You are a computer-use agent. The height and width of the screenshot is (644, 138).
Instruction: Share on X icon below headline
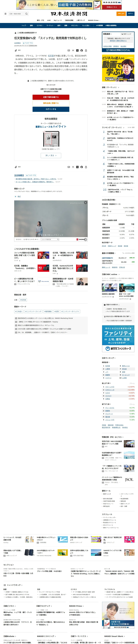click(x=77, y=50)
